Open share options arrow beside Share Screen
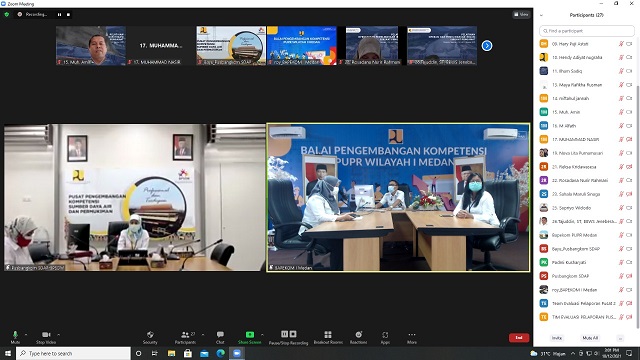 tap(262, 335)
